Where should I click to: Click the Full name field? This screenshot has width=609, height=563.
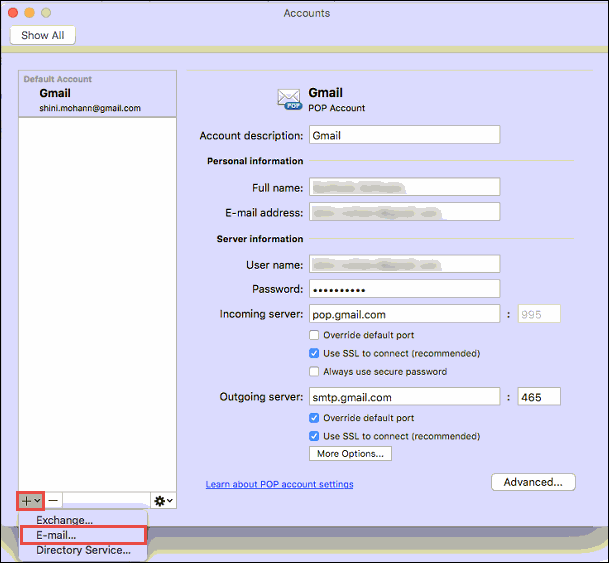tap(404, 188)
